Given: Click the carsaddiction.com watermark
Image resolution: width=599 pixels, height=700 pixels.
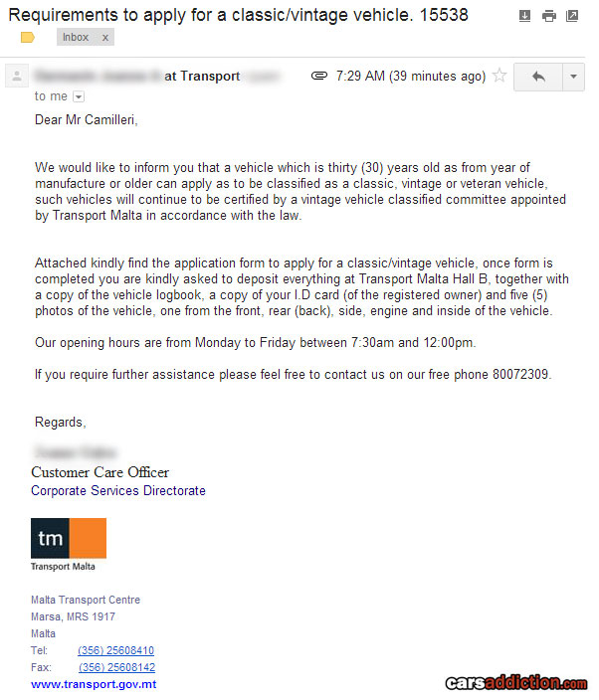Looking at the screenshot, I should click(515, 683).
